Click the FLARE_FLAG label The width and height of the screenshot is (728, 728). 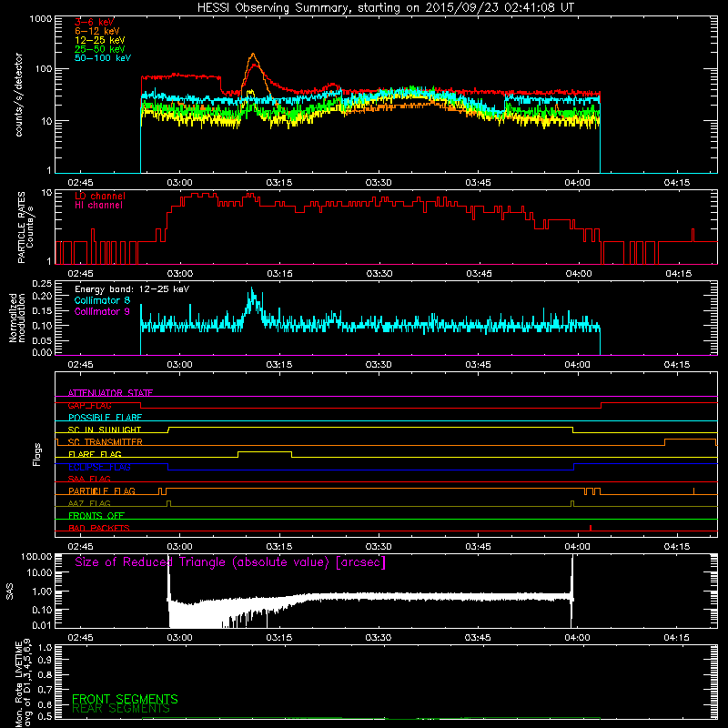tap(95, 454)
